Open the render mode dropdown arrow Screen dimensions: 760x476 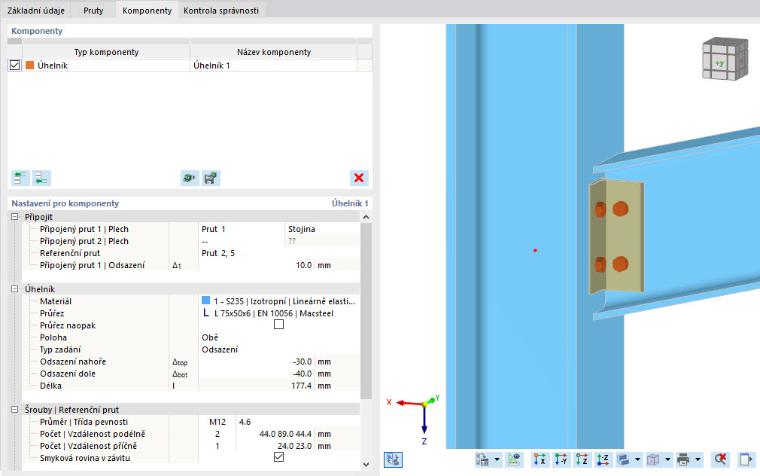click(x=637, y=460)
